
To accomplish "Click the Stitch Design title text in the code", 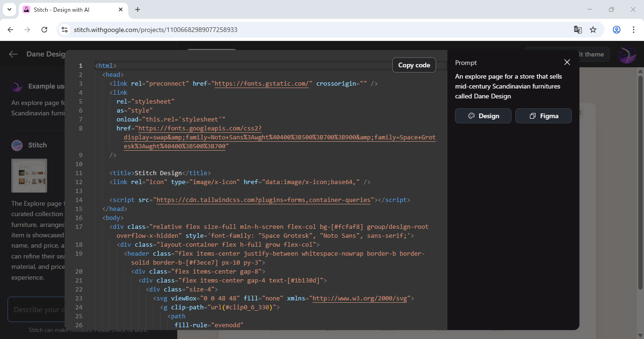I will pyautogui.click(x=158, y=173).
